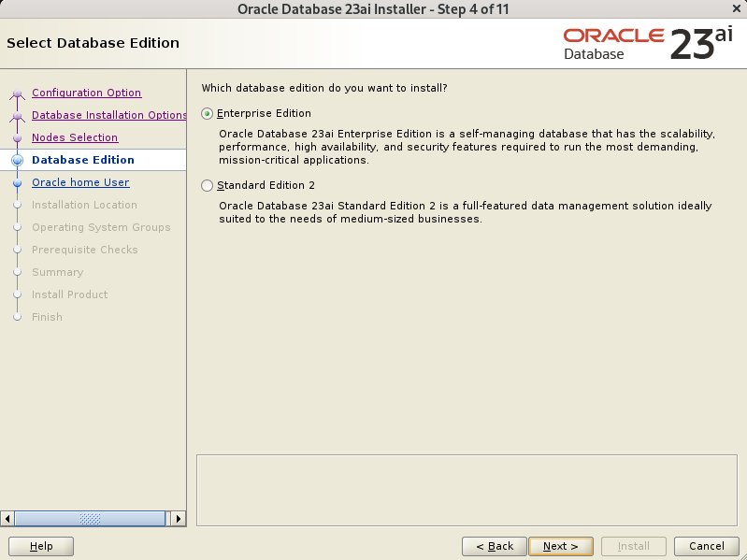
Task: Go to the Configuration Option step
Action: coord(86,93)
